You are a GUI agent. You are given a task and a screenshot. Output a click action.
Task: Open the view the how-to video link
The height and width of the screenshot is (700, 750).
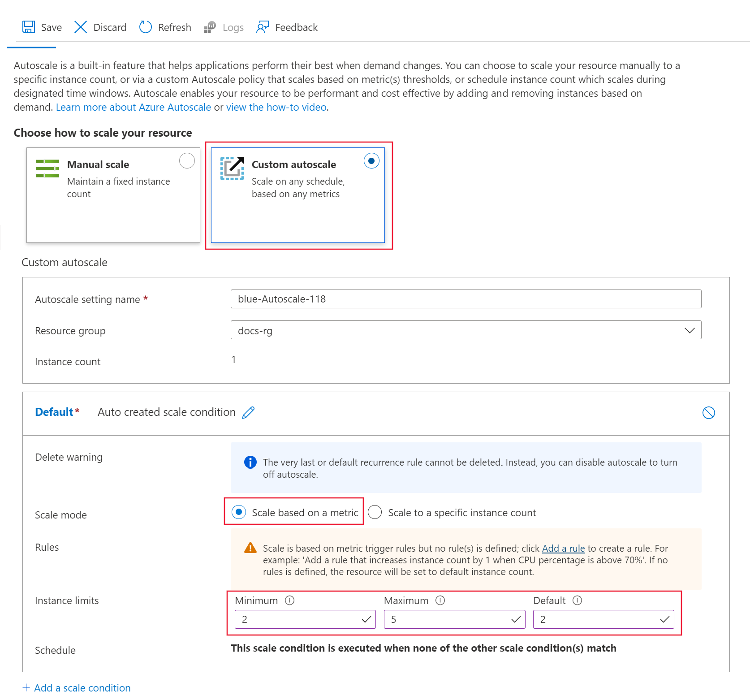[276, 108]
